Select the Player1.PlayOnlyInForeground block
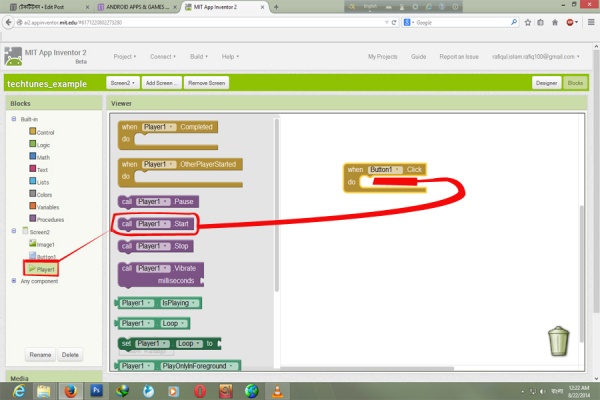This screenshot has height=400, width=600. click(178, 366)
